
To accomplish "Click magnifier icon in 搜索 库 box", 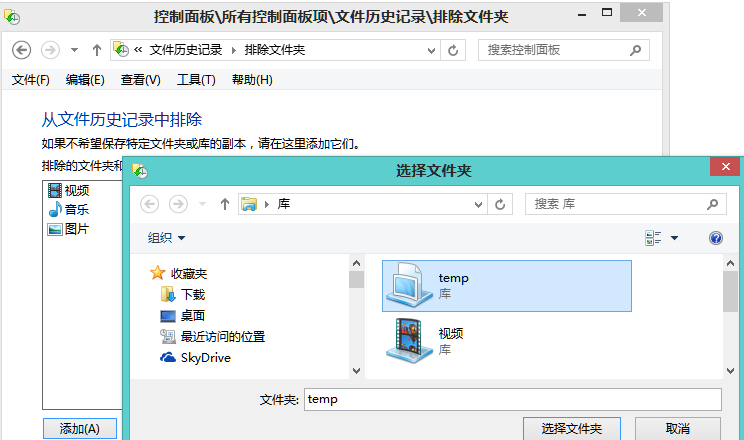I will click(x=712, y=204).
